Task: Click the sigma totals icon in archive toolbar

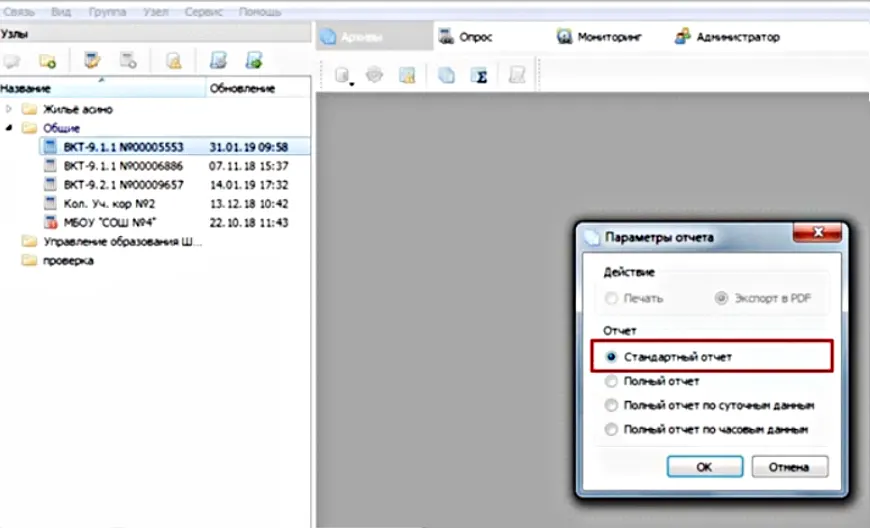Action: (480, 76)
